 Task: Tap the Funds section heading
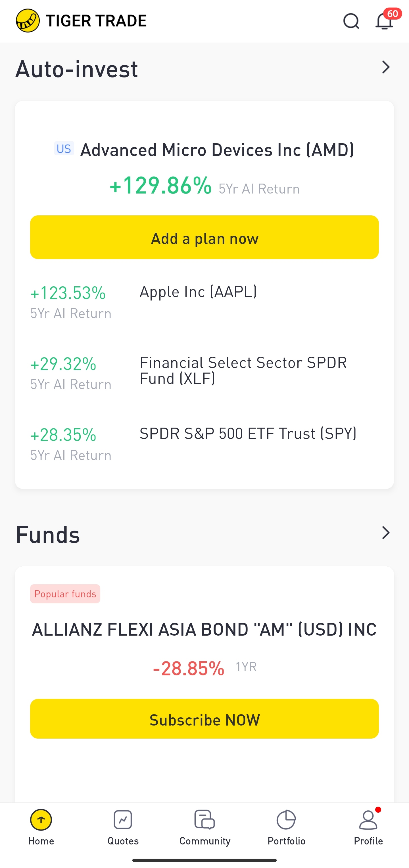(x=48, y=535)
